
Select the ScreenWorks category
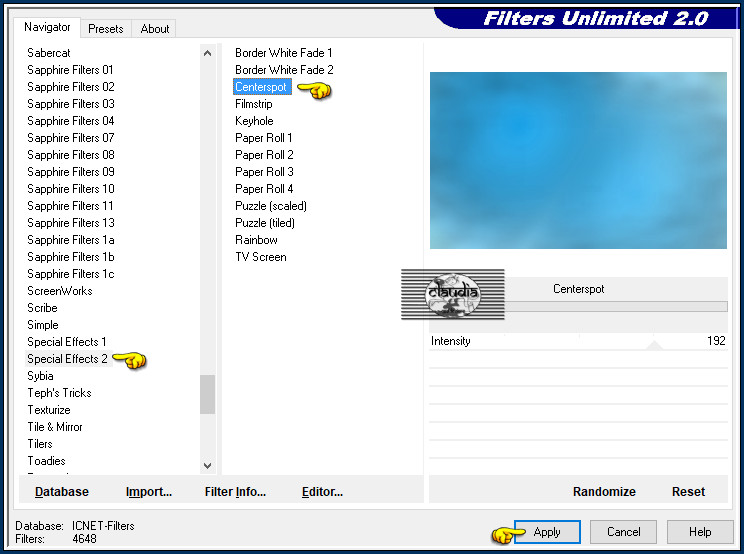pyautogui.click(x=60, y=291)
